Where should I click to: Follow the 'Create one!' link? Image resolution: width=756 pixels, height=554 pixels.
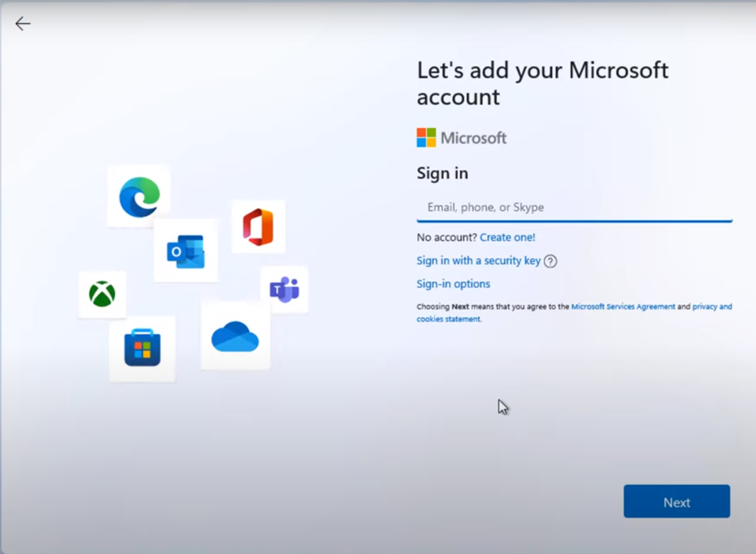[x=508, y=237]
